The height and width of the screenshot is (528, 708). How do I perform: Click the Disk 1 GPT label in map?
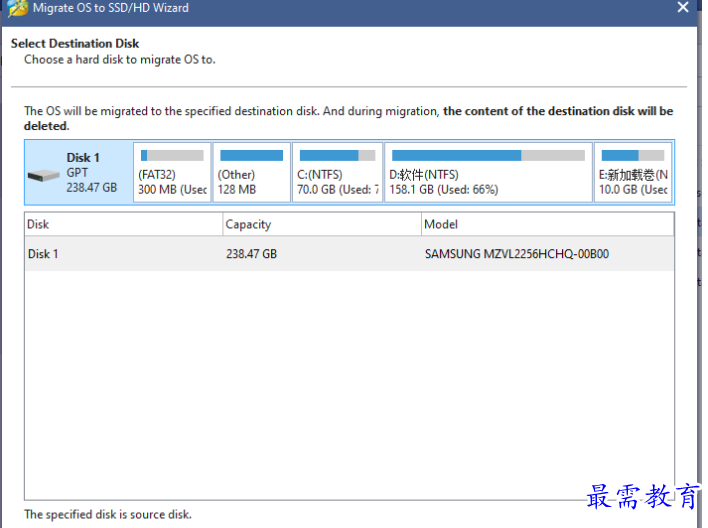92,172
